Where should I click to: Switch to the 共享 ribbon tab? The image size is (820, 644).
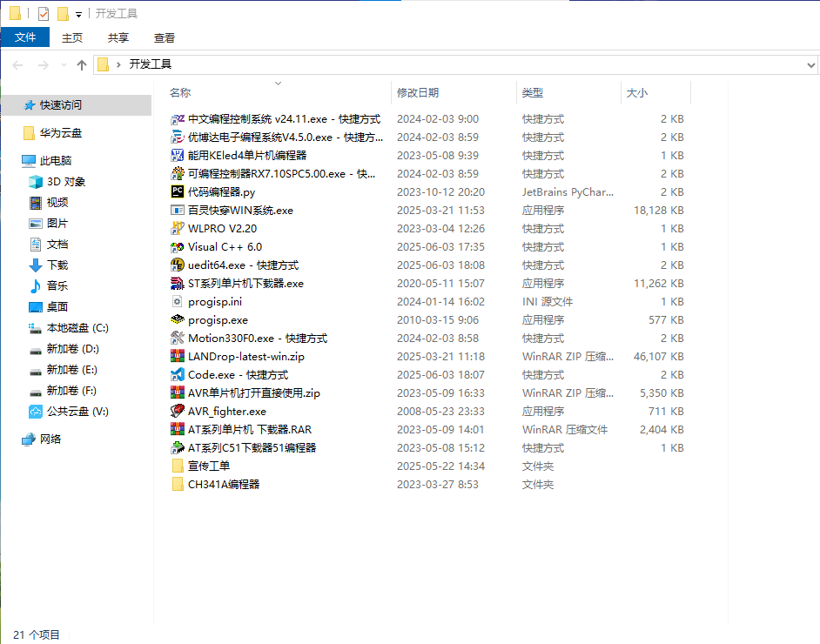pos(118,37)
